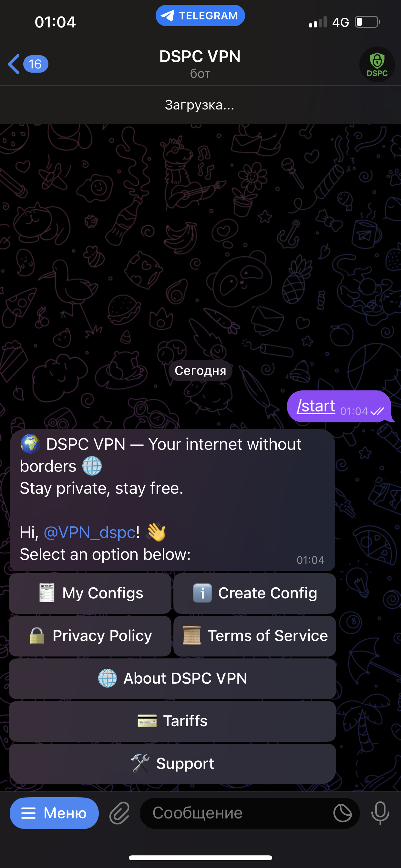Image resolution: width=401 pixels, height=868 pixels.
Task: Open the Privacy Policy button
Action: (x=90, y=636)
